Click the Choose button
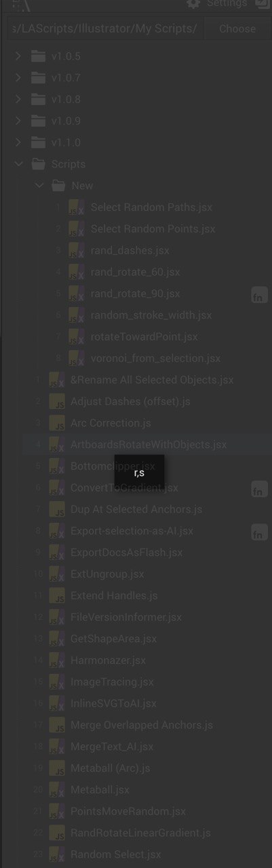Image resolution: width=272 pixels, height=868 pixels. pyautogui.click(x=237, y=28)
